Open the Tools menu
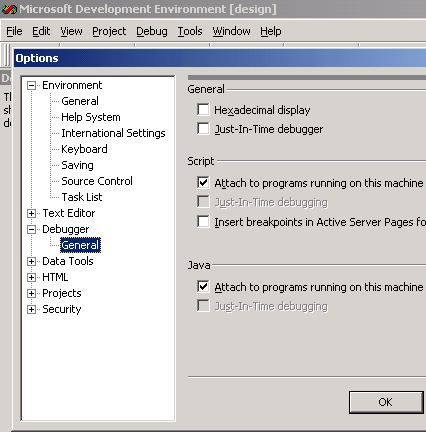The image size is (426, 432). point(190,31)
